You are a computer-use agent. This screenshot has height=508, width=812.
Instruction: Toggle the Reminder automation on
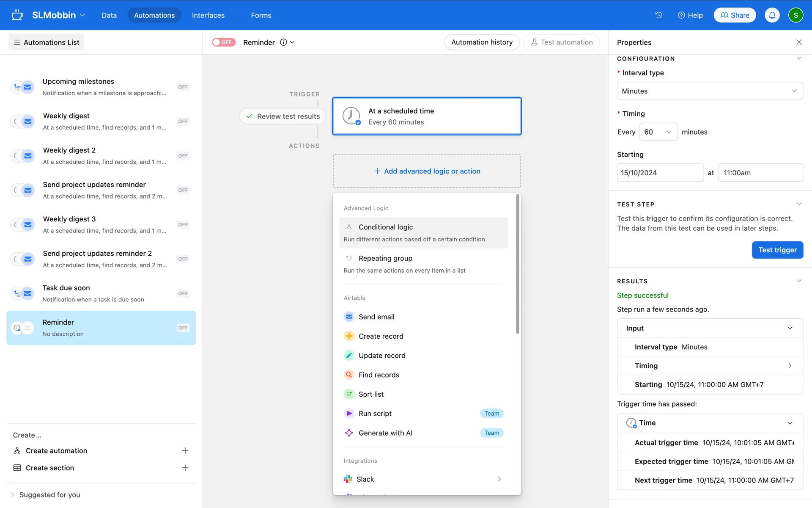click(x=224, y=42)
